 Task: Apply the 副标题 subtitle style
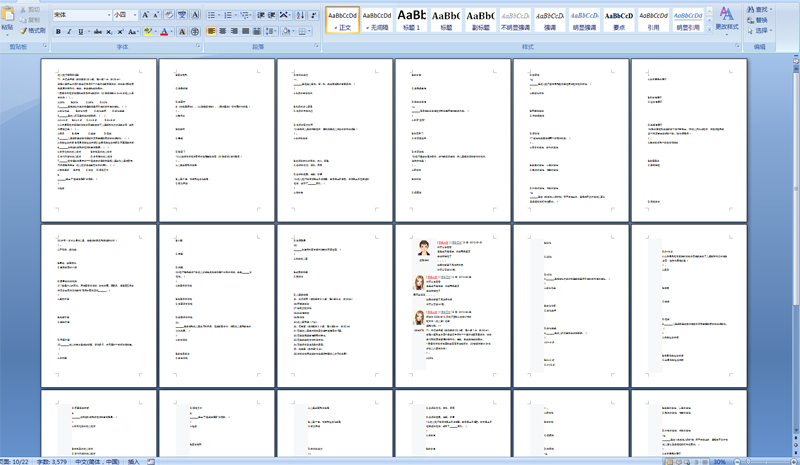481,20
